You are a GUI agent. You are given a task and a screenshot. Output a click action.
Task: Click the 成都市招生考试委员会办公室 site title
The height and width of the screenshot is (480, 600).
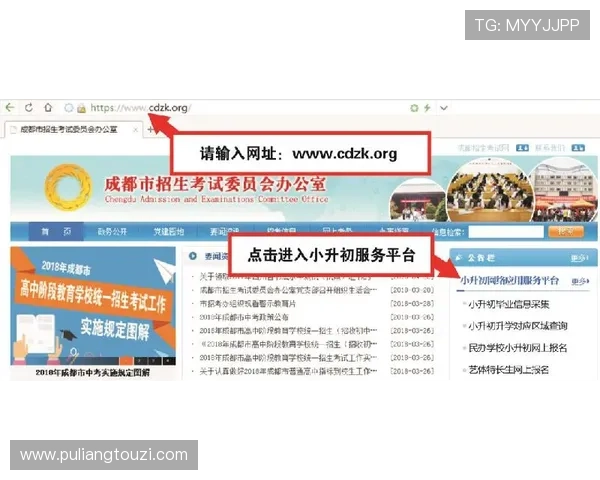coord(215,184)
